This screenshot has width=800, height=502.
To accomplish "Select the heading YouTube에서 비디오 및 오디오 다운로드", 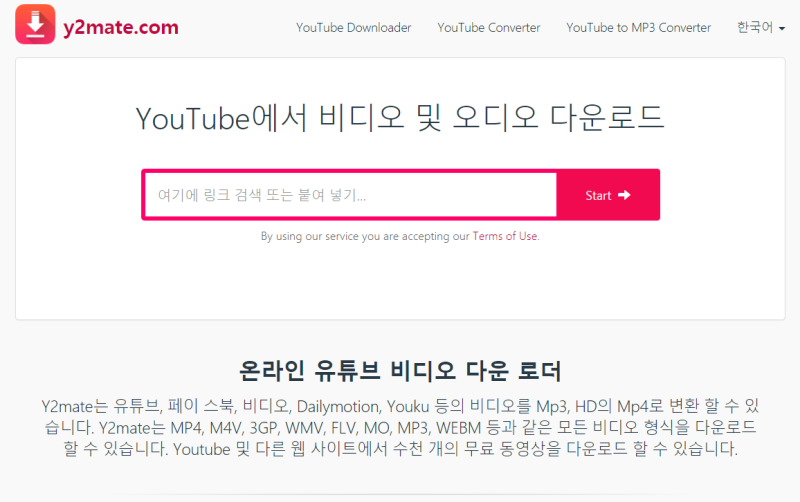I will 399,118.
